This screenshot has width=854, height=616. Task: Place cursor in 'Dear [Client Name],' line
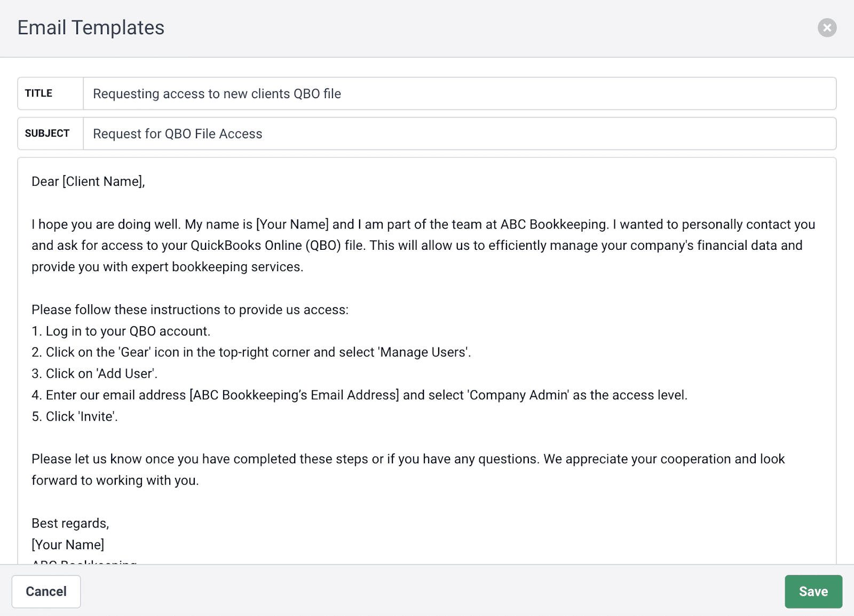click(x=89, y=181)
